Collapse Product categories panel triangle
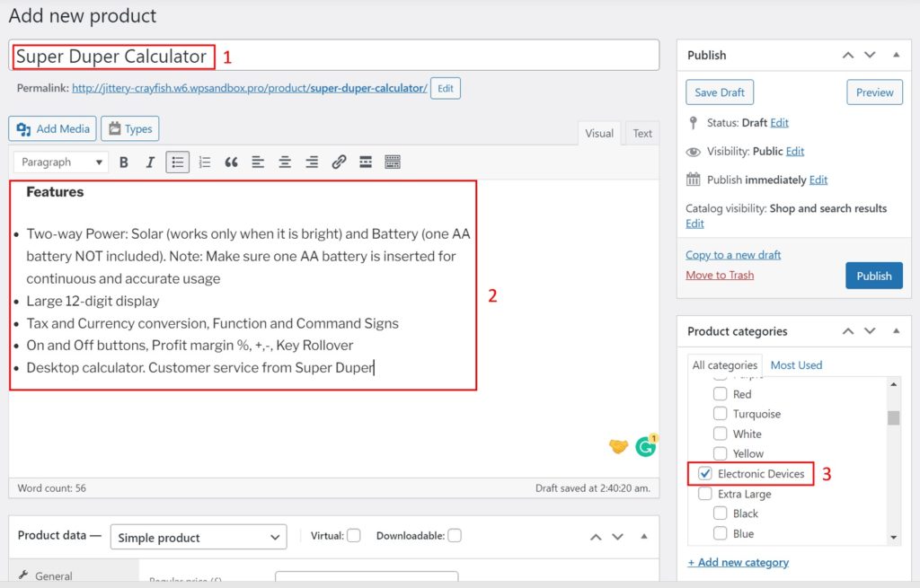 [x=896, y=331]
